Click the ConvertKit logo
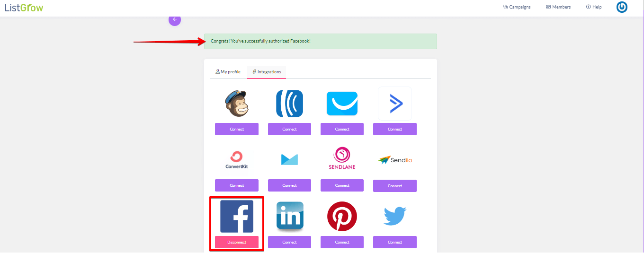Image resolution: width=644 pixels, height=253 pixels. 237,161
